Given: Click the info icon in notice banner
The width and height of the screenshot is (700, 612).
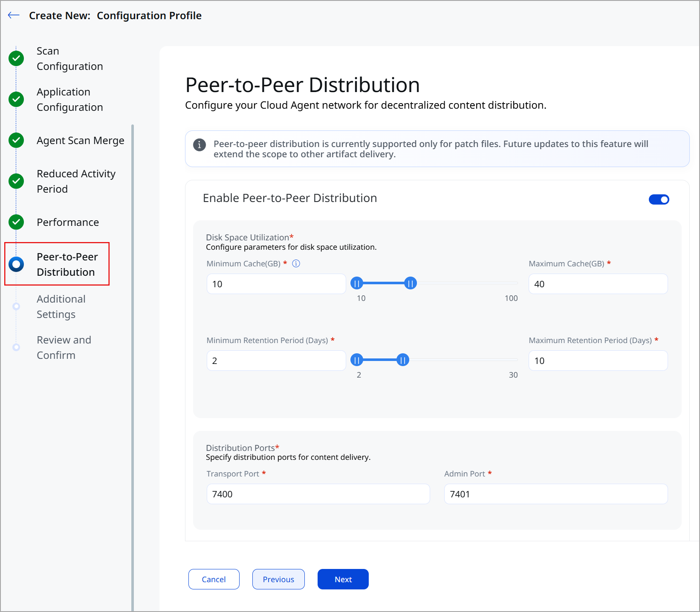Looking at the screenshot, I should pos(200,145).
